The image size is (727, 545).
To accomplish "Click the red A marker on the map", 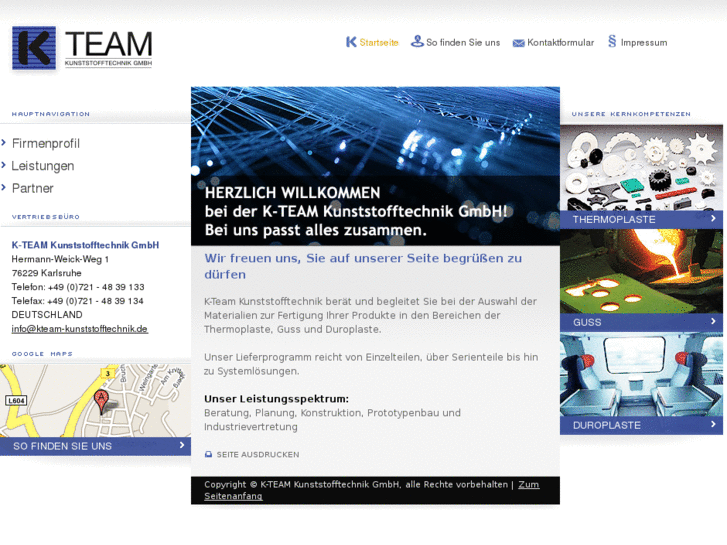I will click(x=101, y=402).
